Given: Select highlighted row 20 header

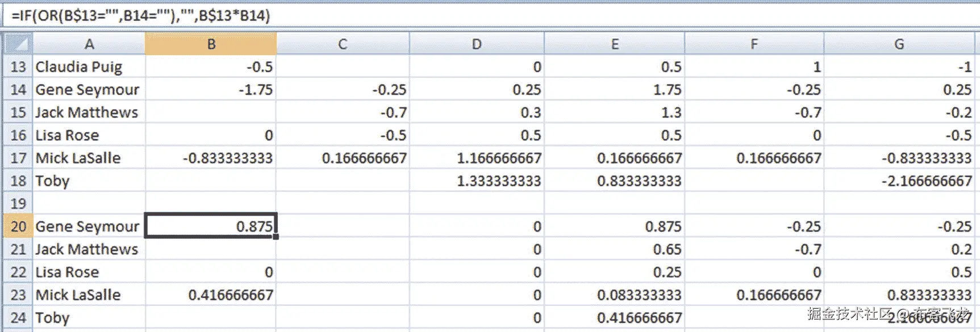Looking at the screenshot, I should [18, 226].
